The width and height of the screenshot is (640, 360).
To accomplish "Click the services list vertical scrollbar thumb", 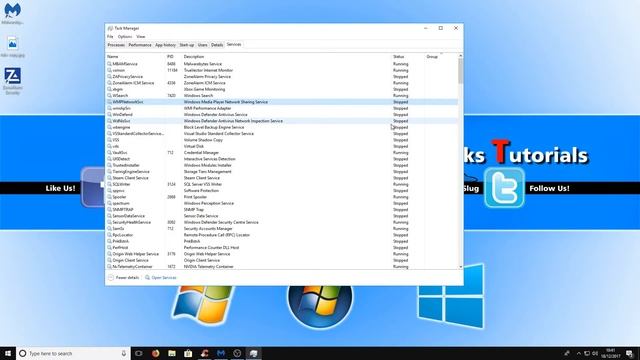I will coord(460,70).
